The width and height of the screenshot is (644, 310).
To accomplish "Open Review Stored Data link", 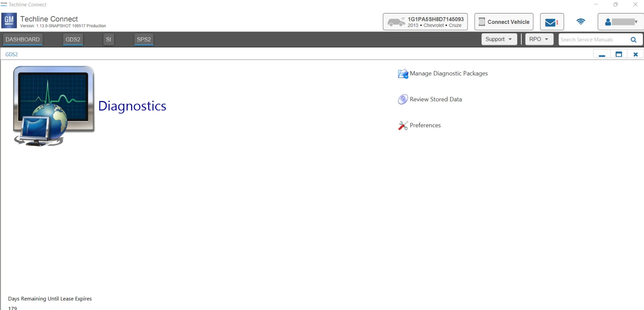I will (x=436, y=99).
